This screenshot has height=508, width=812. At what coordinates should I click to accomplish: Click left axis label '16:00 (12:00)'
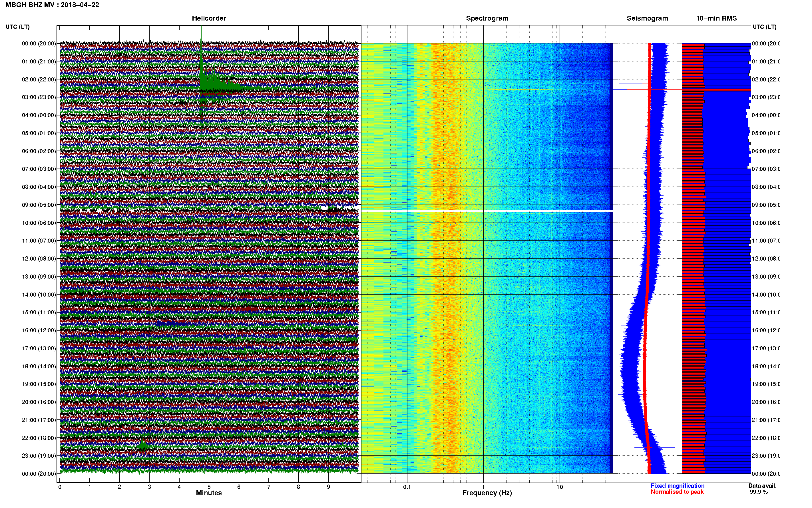pyautogui.click(x=39, y=330)
